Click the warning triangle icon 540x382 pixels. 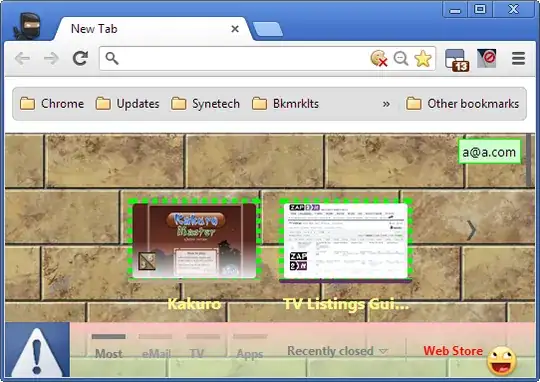click(37, 350)
